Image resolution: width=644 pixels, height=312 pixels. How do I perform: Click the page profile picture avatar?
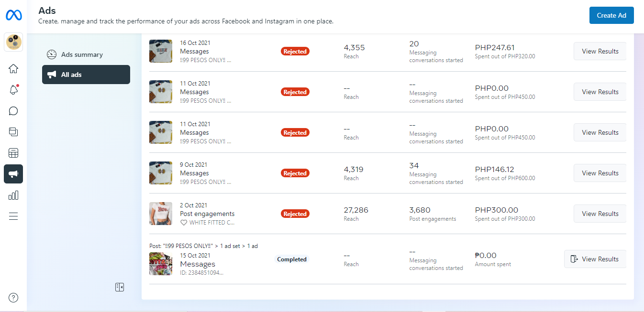[13, 43]
